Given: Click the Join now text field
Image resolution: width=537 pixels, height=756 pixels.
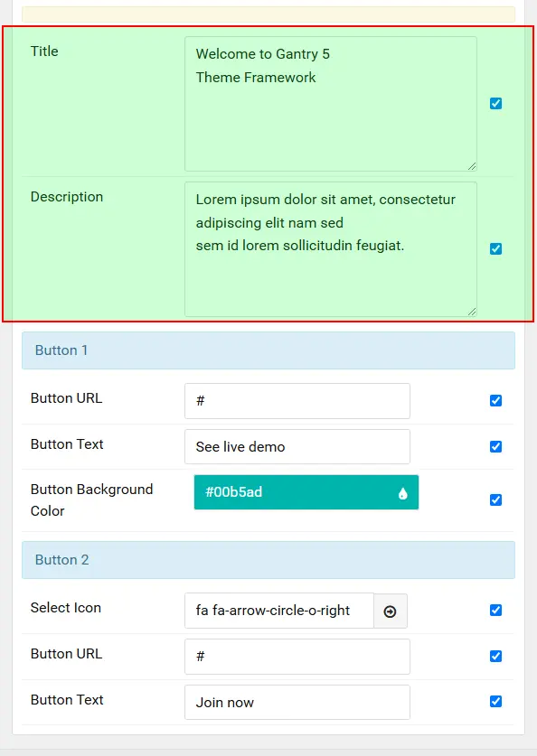Looking at the screenshot, I should pos(297,703).
